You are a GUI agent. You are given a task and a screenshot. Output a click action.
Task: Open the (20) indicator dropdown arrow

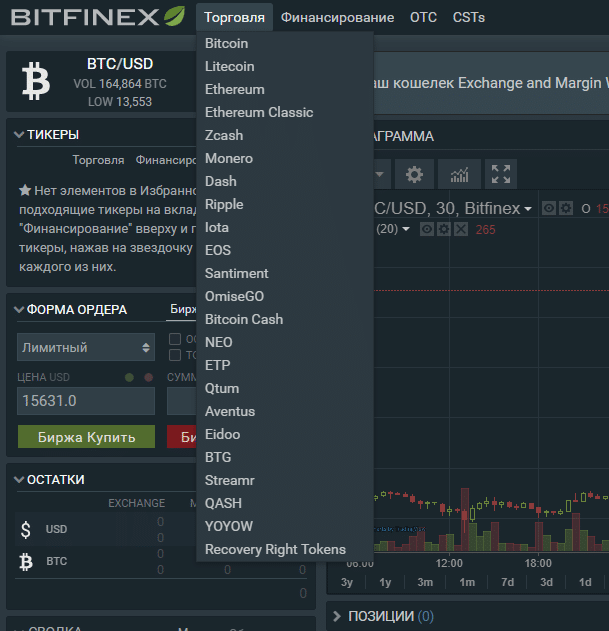[406, 229]
